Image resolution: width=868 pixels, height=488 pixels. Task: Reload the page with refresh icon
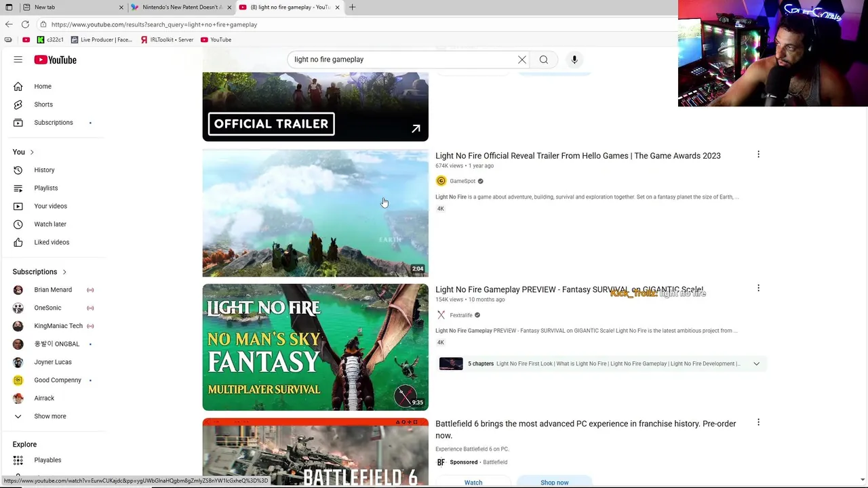[25, 24]
